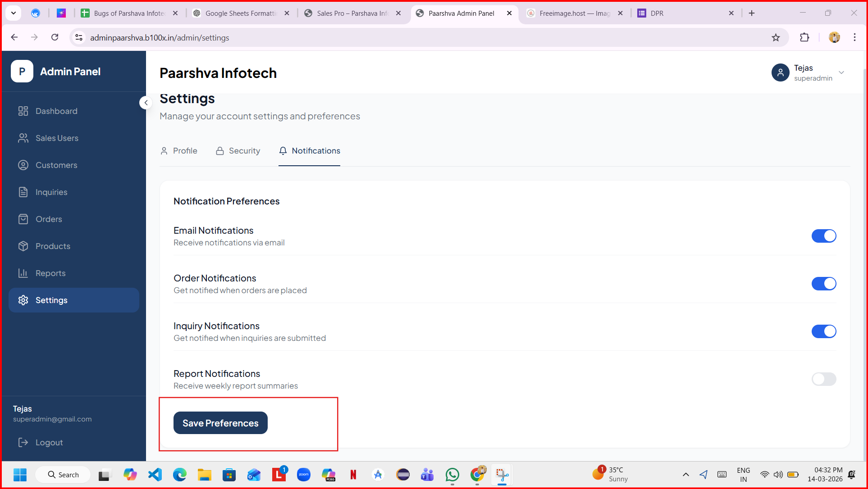Switch to Google Sheets Formatting tab
The image size is (868, 489).
(x=241, y=14)
